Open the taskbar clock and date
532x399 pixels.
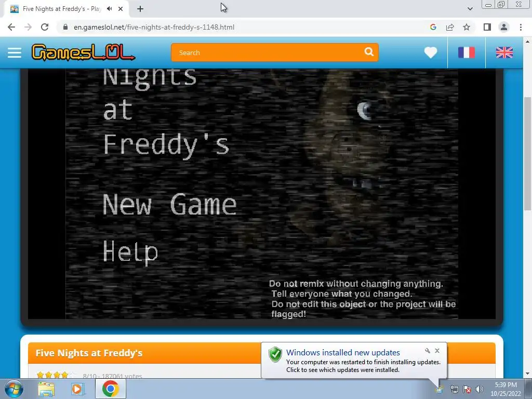(506, 389)
